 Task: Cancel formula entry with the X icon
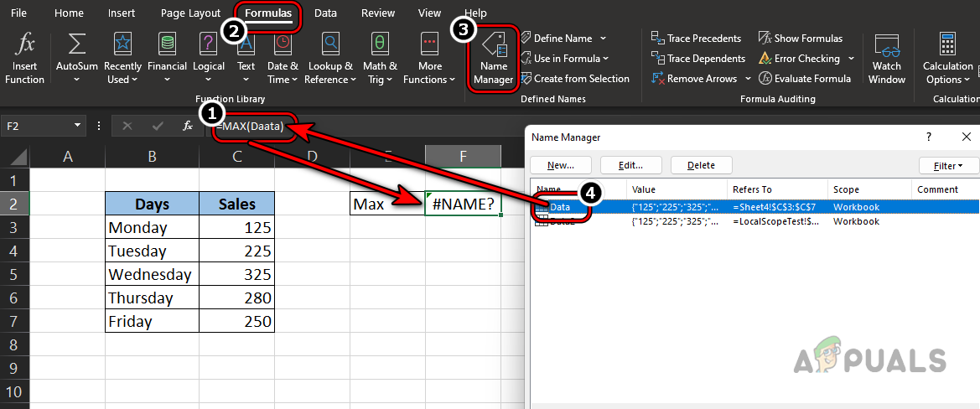(x=127, y=126)
